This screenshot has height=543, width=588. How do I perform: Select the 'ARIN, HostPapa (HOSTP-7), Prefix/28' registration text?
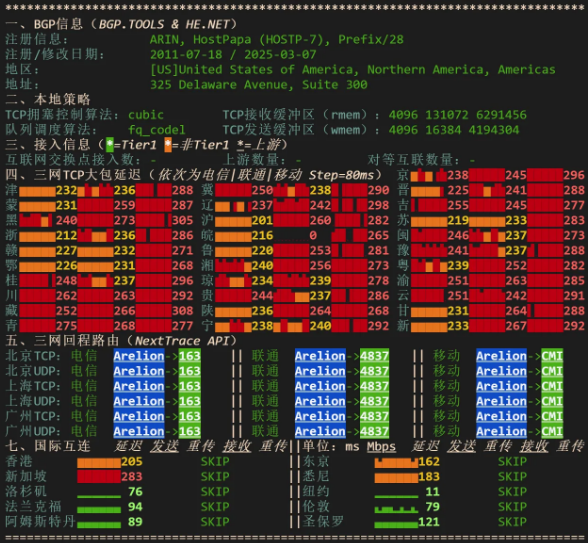coord(277,39)
